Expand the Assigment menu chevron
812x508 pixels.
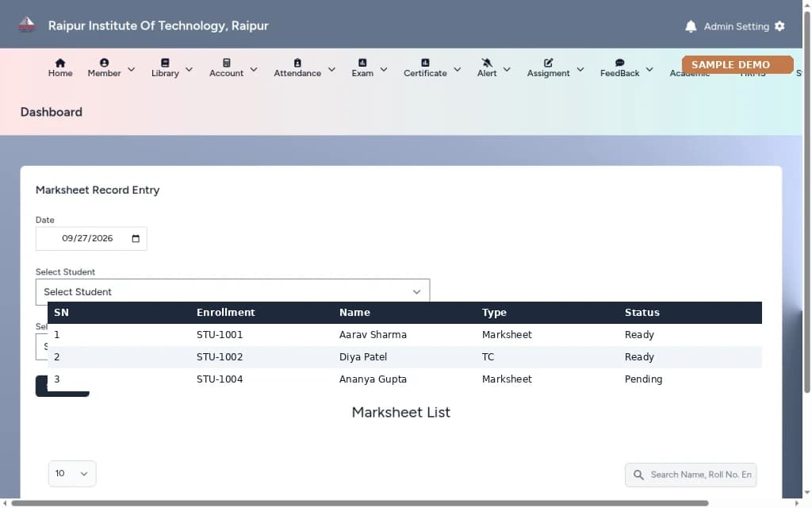click(580, 69)
